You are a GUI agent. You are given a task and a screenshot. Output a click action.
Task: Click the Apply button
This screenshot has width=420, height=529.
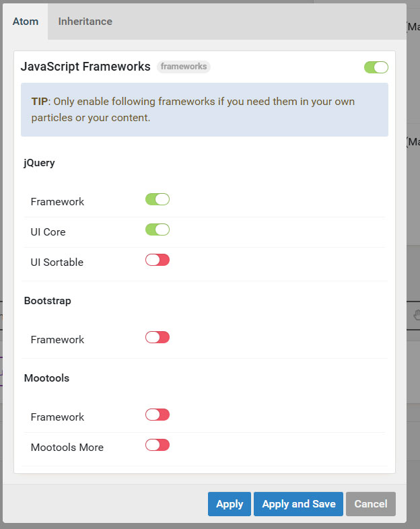point(230,504)
